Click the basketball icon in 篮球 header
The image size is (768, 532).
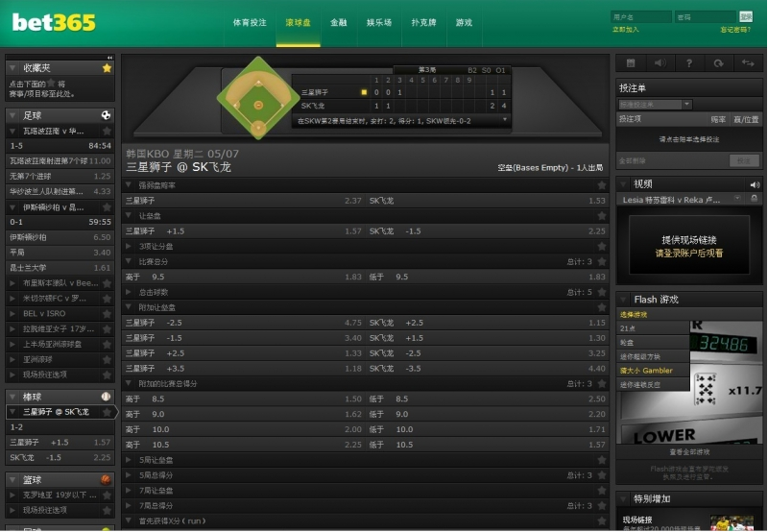[106, 479]
